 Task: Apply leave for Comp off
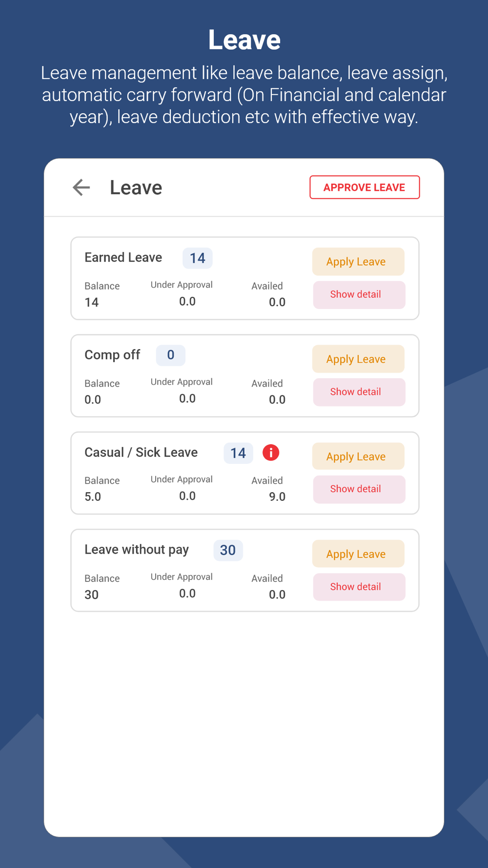(x=358, y=359)
